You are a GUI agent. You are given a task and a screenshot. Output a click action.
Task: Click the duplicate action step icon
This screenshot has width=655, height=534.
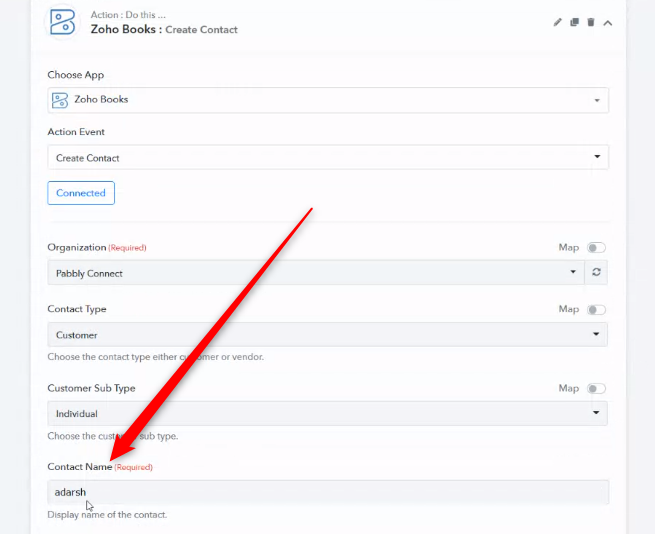[x=575, y=22]
